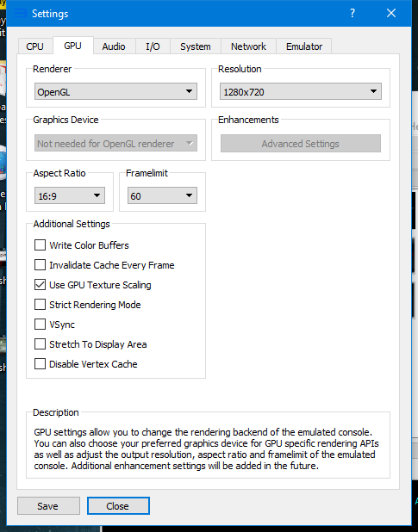Toggle Invalidate Cache Every Frame
The width and height of the screenshot is (418, 532).
click(x=40, y=264)
